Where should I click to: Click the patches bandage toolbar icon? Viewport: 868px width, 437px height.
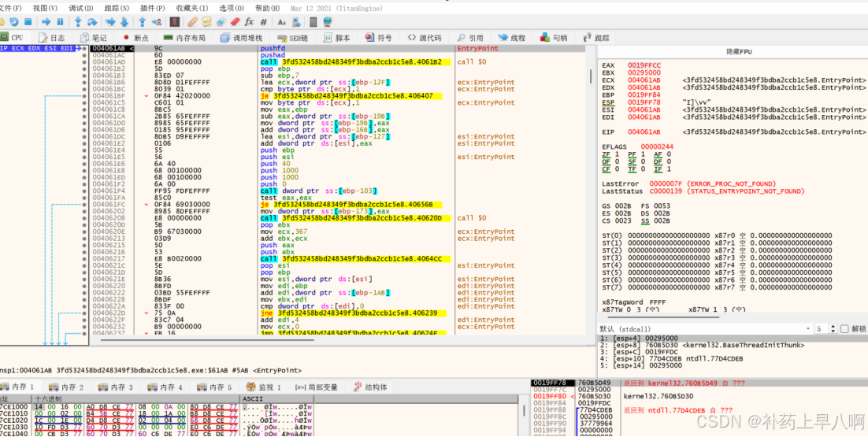click(192, 22)
